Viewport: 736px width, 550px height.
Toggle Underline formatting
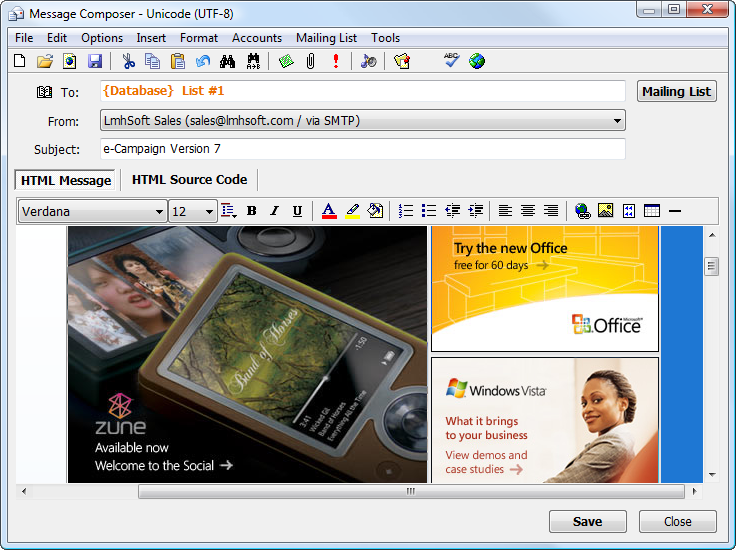tap(297, 211)
